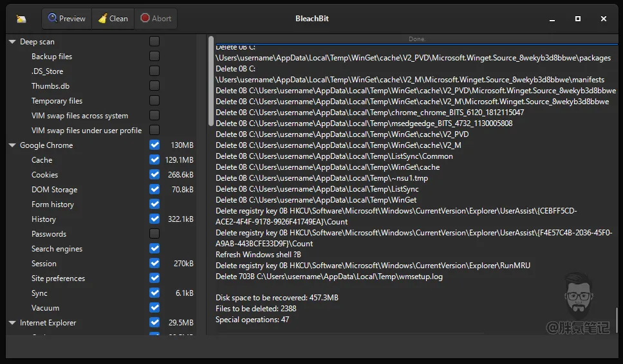Uncheck the Internet Explorer group checkbox
Screen dimensions: 623x364
tap(154, 322)
